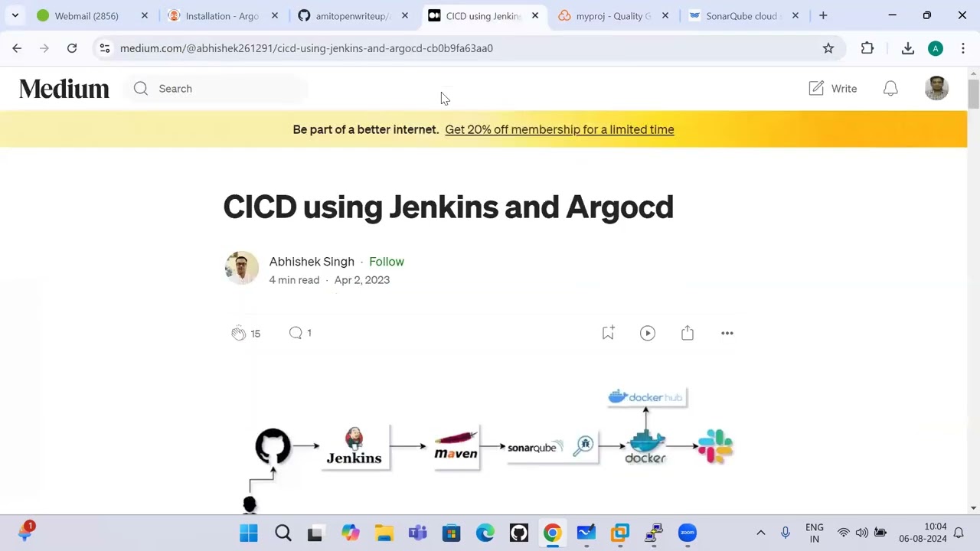Open the profile avatar menu
The width and height of the screenshot is (980, 551).
(x=936, y=89)
